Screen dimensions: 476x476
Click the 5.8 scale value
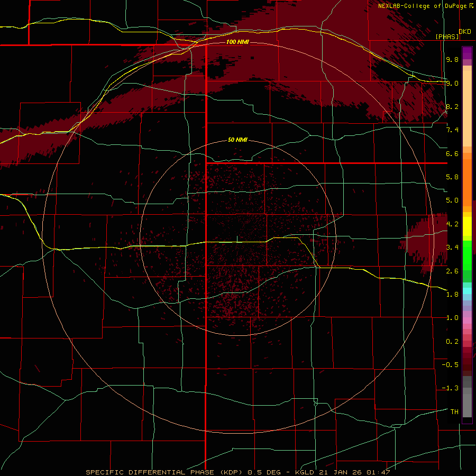(452, 177)
